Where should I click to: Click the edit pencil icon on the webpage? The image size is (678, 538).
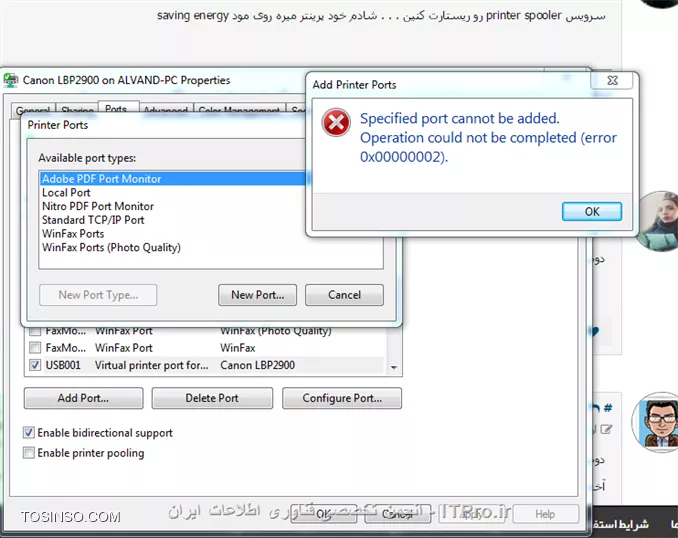tap(606, 429)
